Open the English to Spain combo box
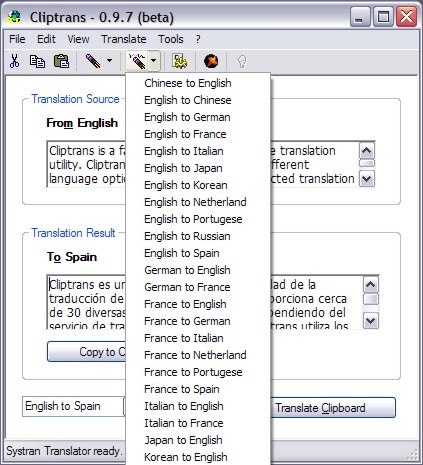 point(74,406)
